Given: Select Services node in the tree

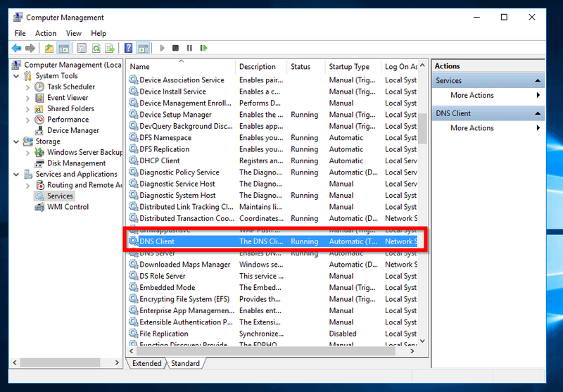Looking at the screenshot, I should 60,196.
